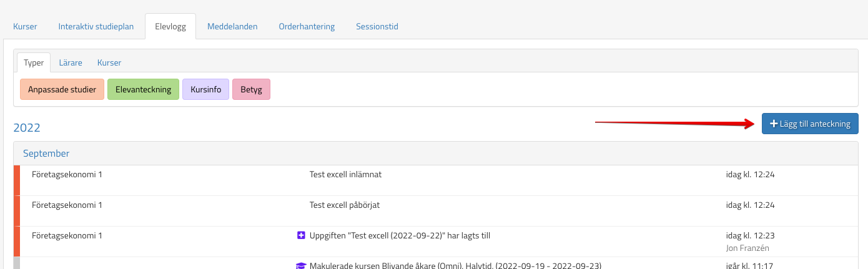The image size is (868, 269).
Task: Click the graduation cap icon beside Makulerade kursen
Action: 300,266
